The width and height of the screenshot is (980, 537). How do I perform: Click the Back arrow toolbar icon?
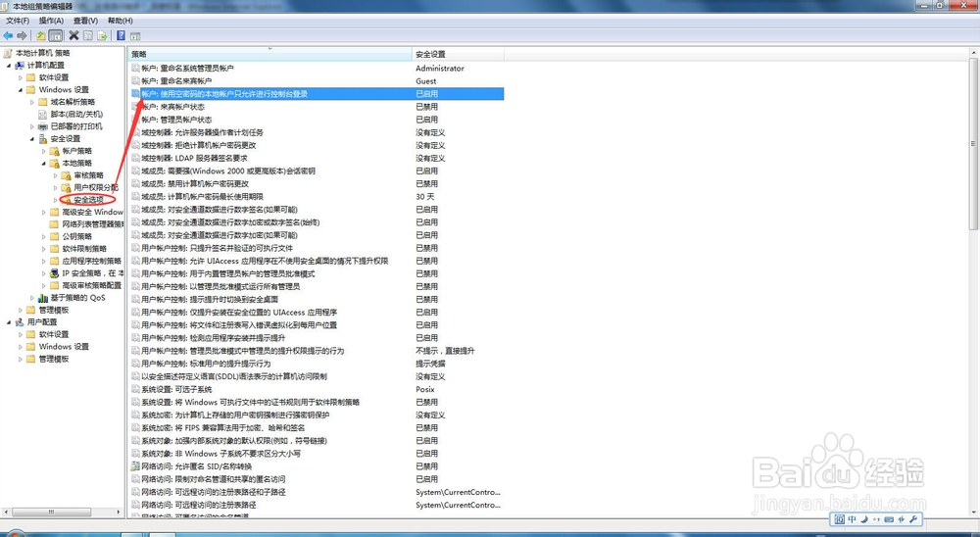(8, 35)
